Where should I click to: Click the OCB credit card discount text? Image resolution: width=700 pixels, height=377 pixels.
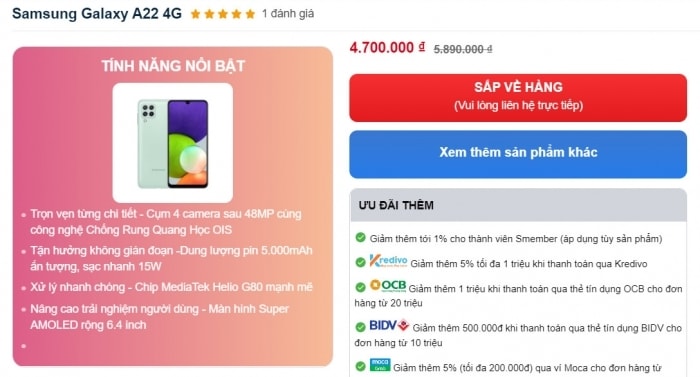[x=518, y=296]
